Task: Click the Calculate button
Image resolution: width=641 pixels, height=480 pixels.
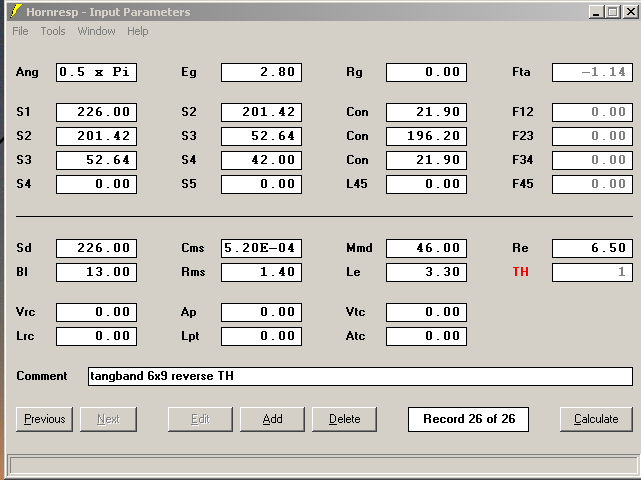Action: [596, 419]
